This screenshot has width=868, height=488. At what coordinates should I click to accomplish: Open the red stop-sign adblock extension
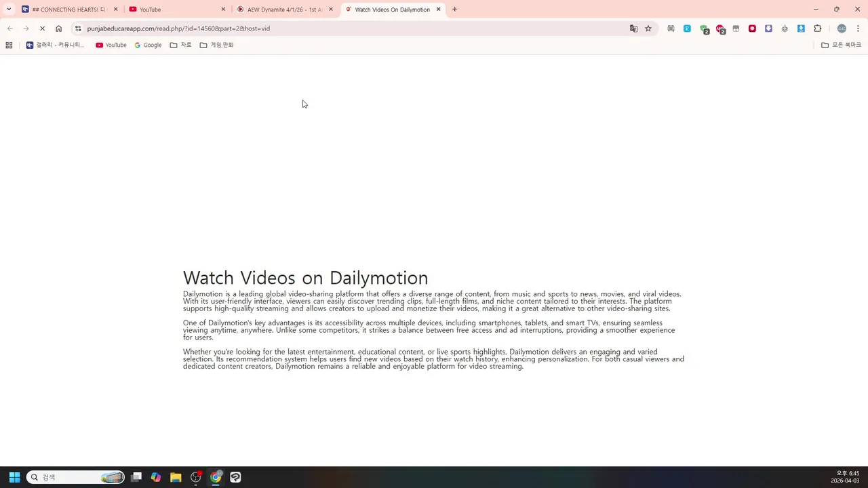720,29
